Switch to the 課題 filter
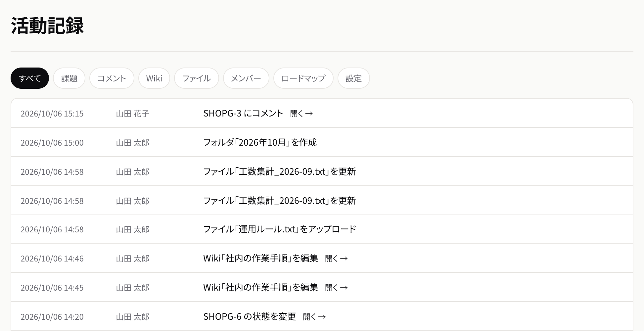This screenshot has width=644, height=331. pos(69,78)
